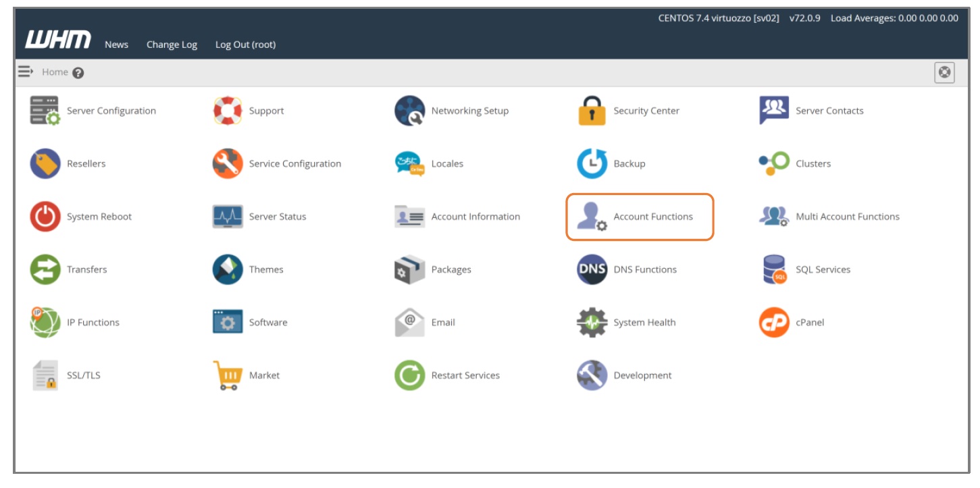Open the Service Configuration wrench icon
Screen dimensions: 980x488
pyautogui.click(x=228, y=163)
